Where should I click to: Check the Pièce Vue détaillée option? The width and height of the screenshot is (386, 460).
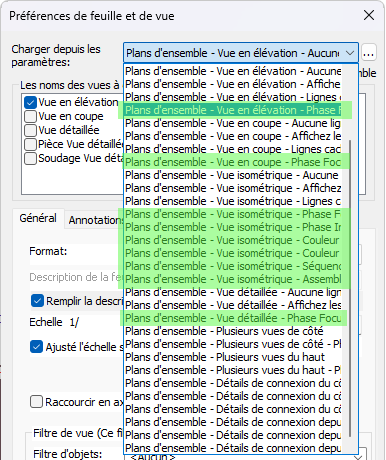[x=30, y=144]
